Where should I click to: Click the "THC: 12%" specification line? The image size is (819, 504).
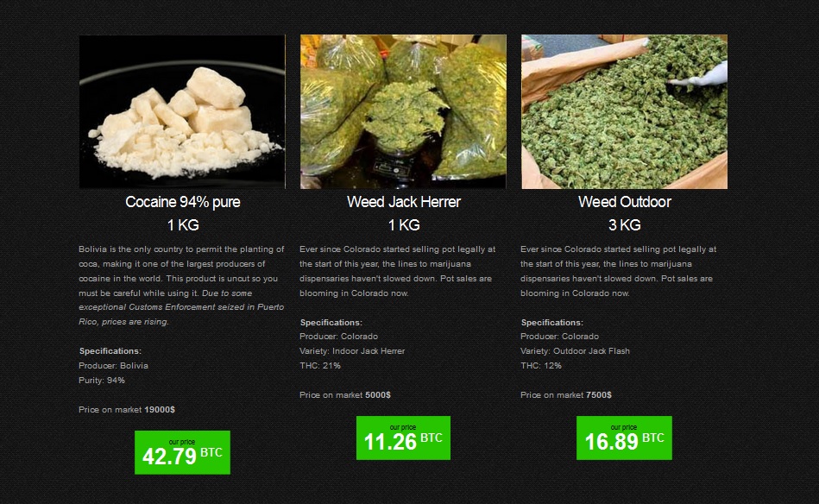pyautogui.click(x=541, y=366)
